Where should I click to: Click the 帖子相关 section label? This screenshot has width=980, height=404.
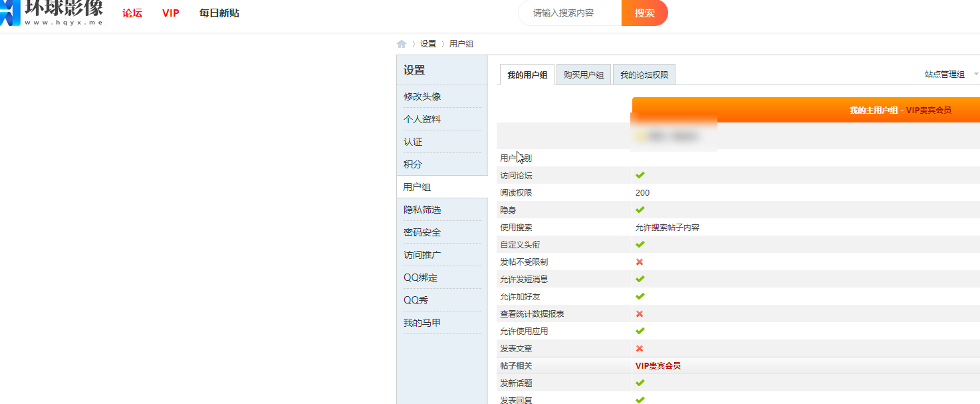click(516, 366)
